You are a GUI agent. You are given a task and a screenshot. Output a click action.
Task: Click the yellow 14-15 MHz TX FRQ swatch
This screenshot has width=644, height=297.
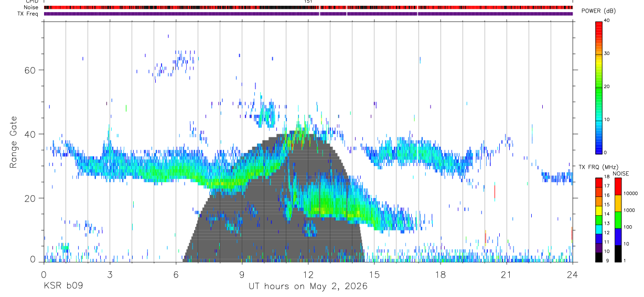click(x=598, y=211)
